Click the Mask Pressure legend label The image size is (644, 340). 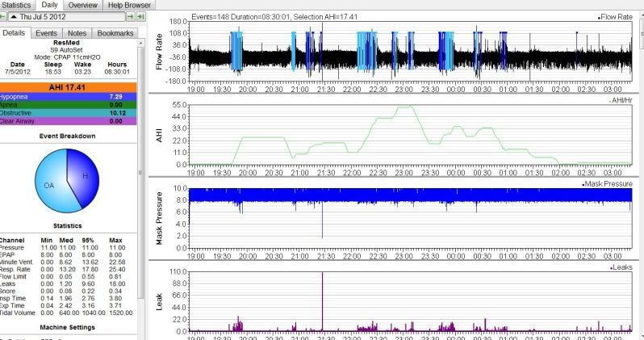coord(607,184)
